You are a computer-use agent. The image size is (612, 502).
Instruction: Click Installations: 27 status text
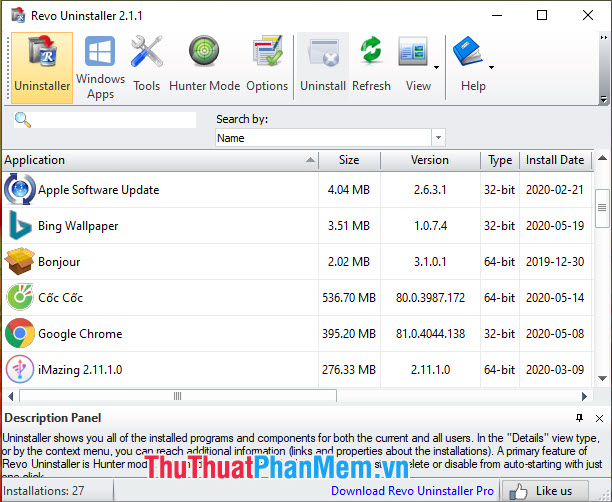coord(44,491)
